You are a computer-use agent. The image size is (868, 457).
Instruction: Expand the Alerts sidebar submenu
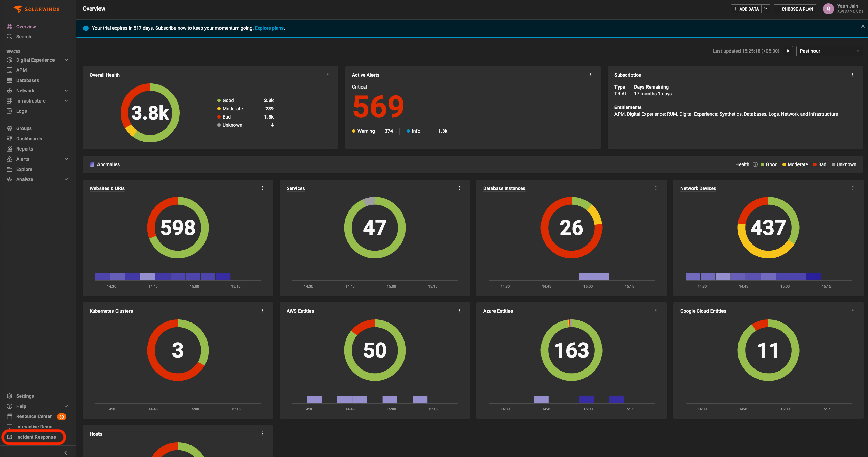66,159
